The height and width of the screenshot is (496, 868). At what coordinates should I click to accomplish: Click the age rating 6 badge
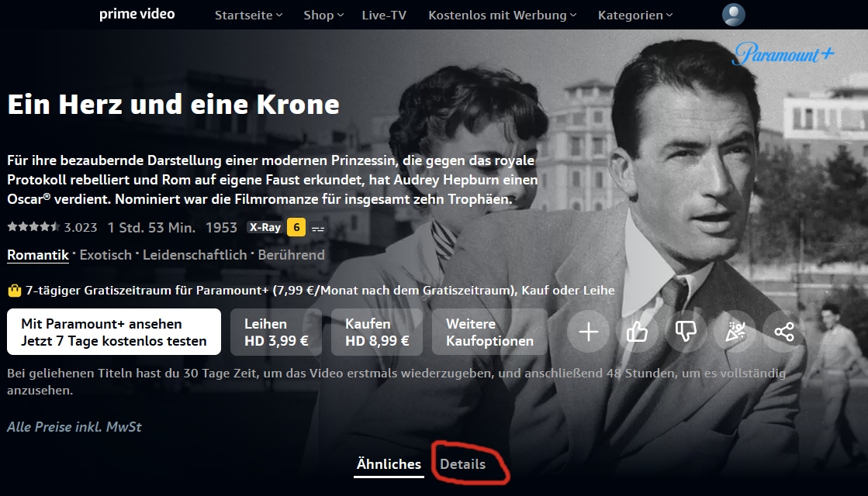click(296, 227)
